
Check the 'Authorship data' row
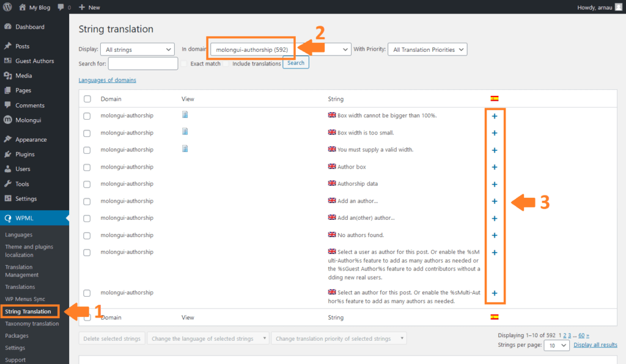coord(87,184)
